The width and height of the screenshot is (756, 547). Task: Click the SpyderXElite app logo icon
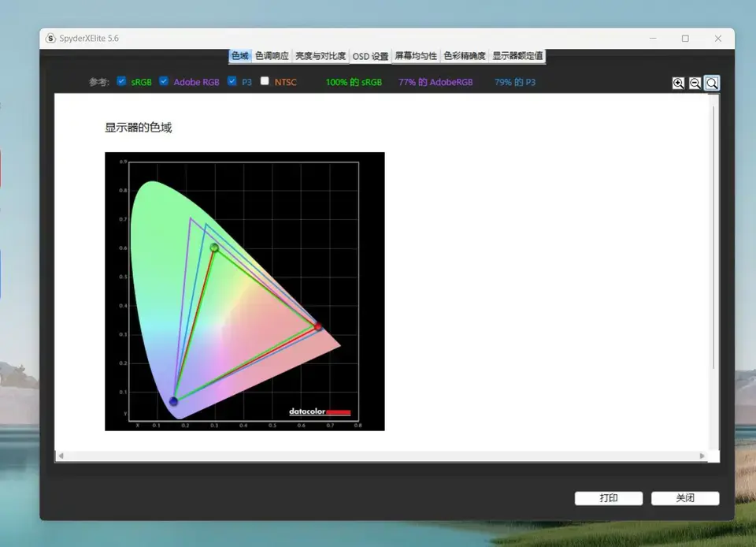coord(51,39)
